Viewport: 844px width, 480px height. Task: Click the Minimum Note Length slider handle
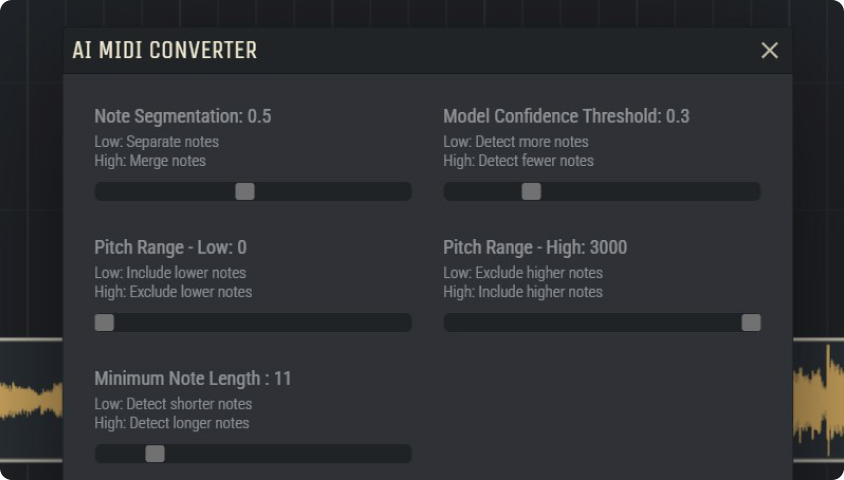click(155, 454)
